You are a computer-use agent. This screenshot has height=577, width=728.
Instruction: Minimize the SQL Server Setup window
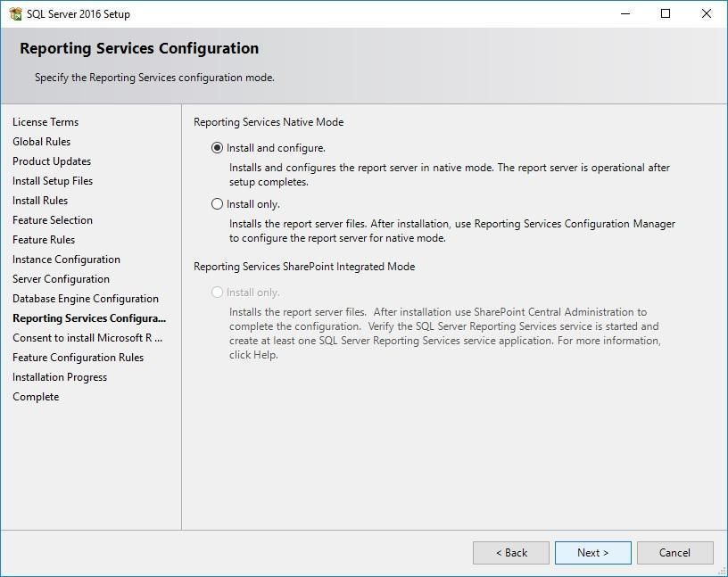click(625, 14)
